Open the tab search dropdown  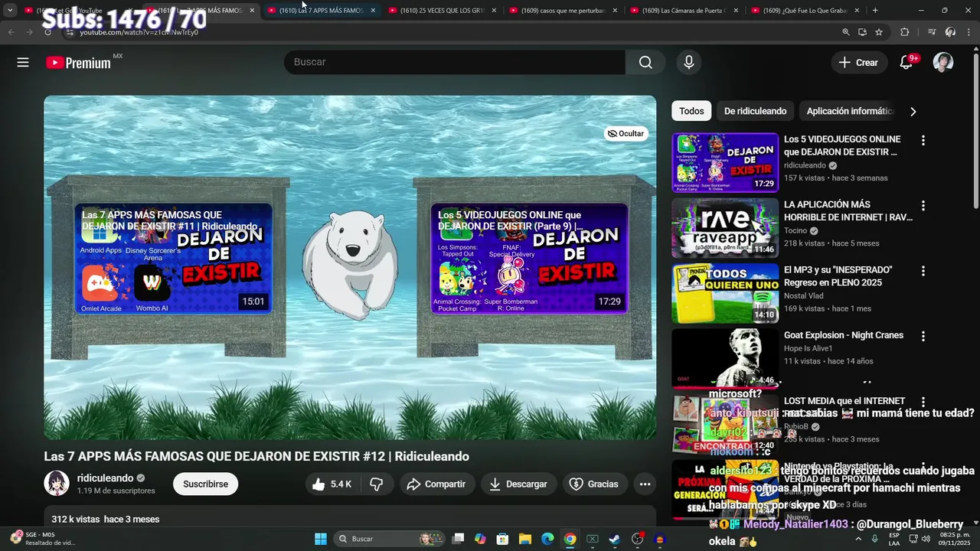pyautogui.click(x=10, y=11)
